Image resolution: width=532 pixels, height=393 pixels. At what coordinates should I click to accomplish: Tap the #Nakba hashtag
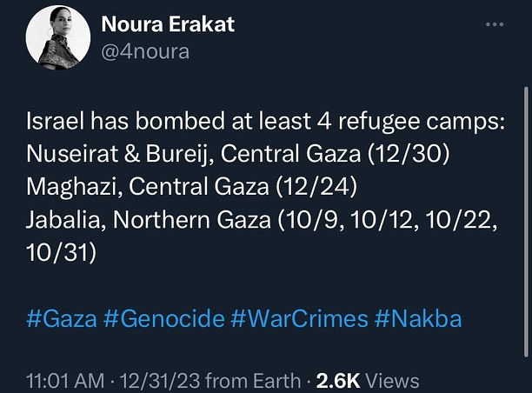click(x=418, y=319)
